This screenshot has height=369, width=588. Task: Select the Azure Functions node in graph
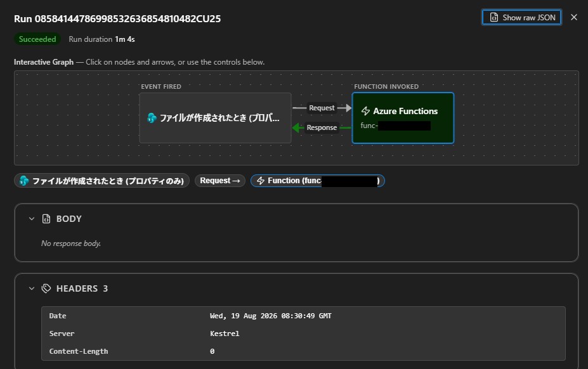tap(403, 118)
